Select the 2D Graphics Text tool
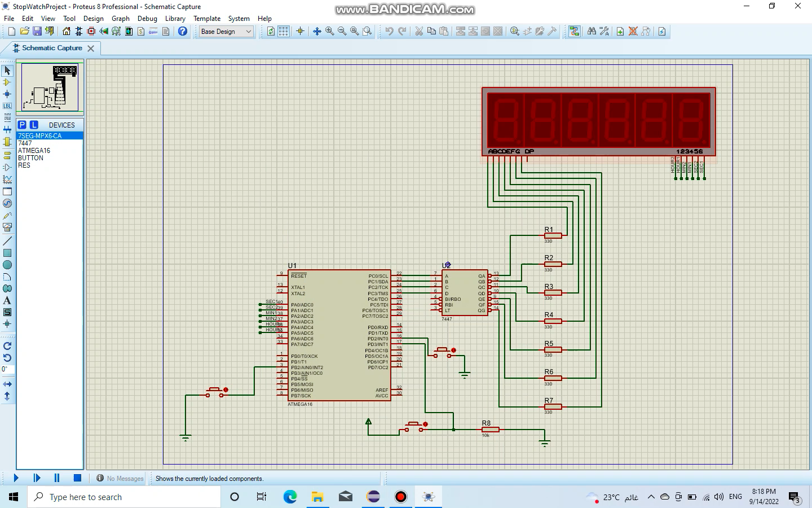812x508 pixels. pos(7,300)
